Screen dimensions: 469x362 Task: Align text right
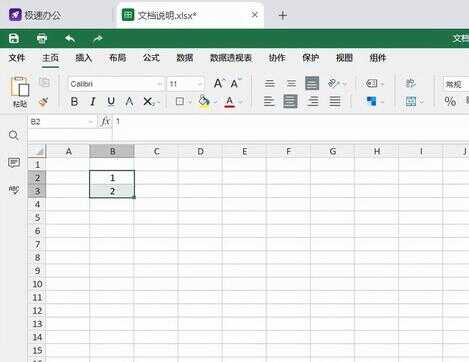pos(313,101)
